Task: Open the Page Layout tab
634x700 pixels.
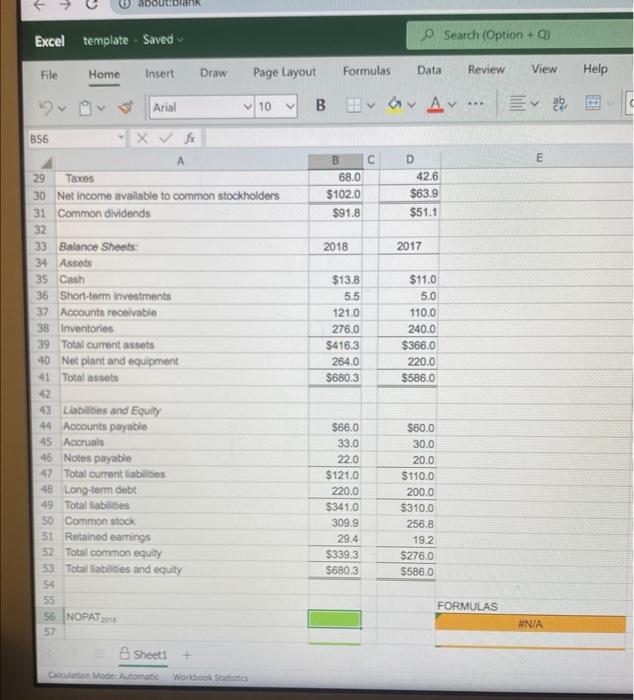Action: (x=284, y=72)
